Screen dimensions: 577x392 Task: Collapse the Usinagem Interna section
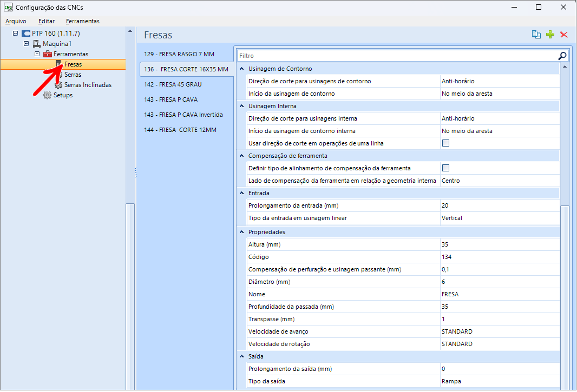pos(242,106)
